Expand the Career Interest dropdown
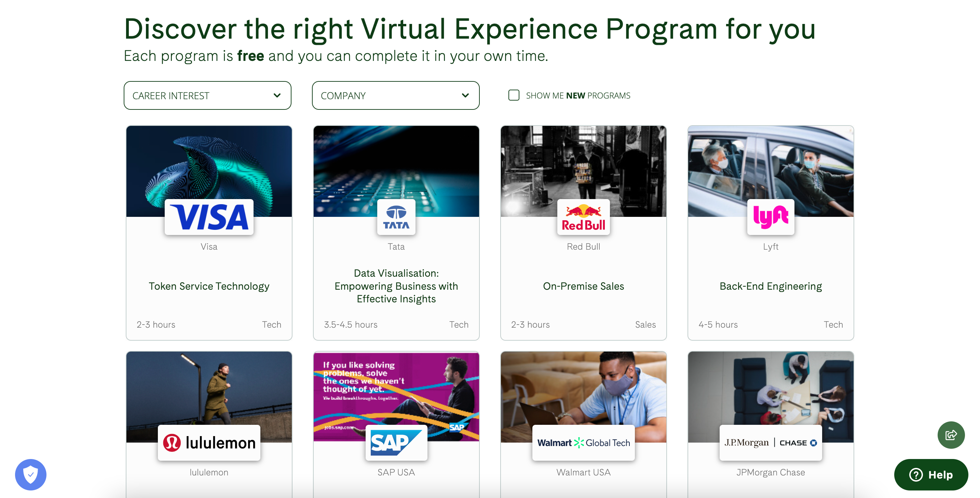 (207, 95)
